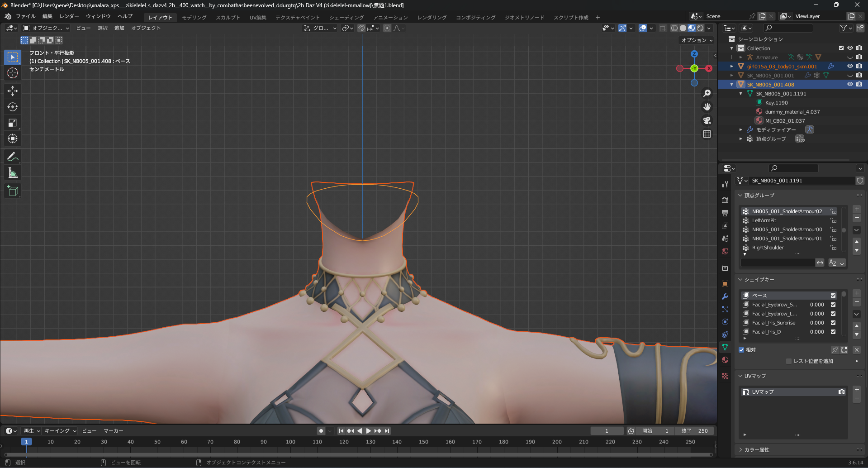Open the ファイル menu

pyautogui.click(x=26, y=16)
